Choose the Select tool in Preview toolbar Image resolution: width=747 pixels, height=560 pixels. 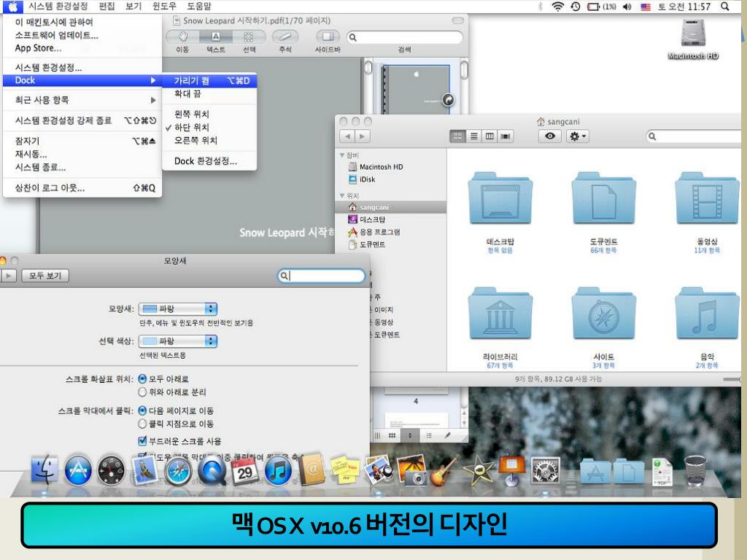pyautogui.click(x=249, y=36)
